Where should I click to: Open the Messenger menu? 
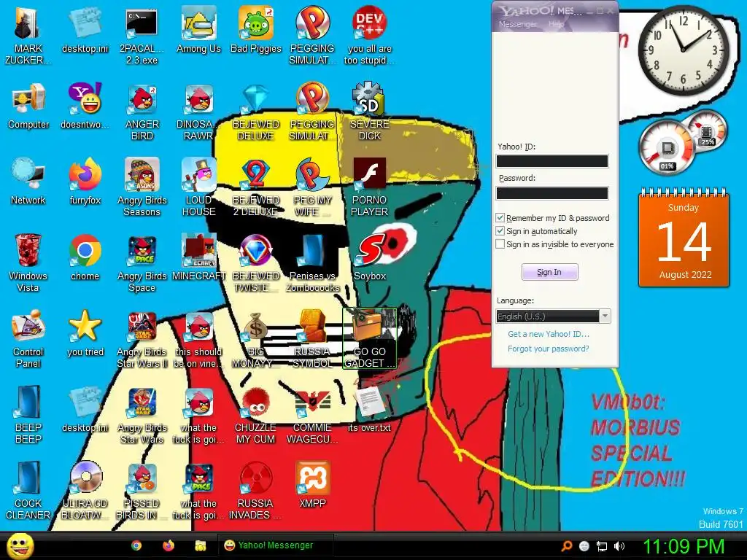coord(517,24)
